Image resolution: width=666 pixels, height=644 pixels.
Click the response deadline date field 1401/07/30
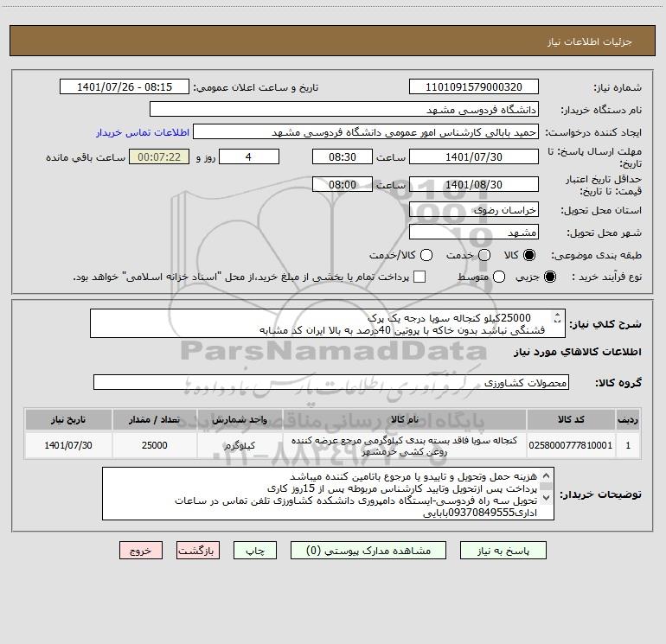(x=474, y=156)
